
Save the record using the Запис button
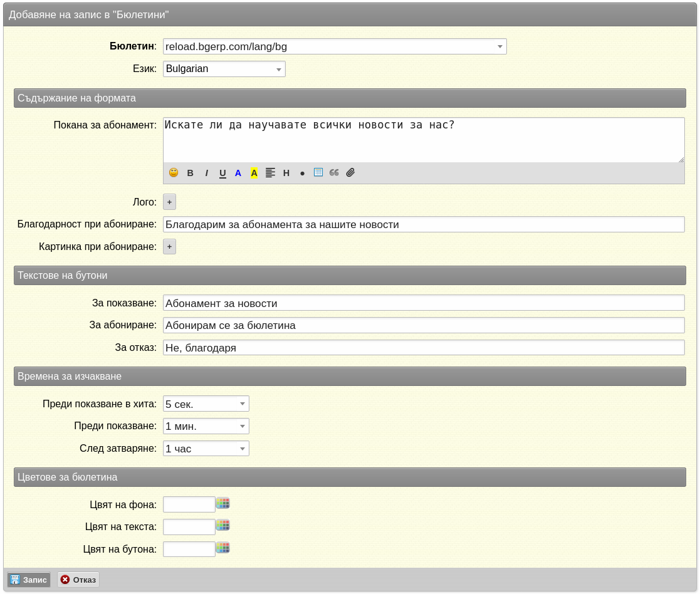29,580
